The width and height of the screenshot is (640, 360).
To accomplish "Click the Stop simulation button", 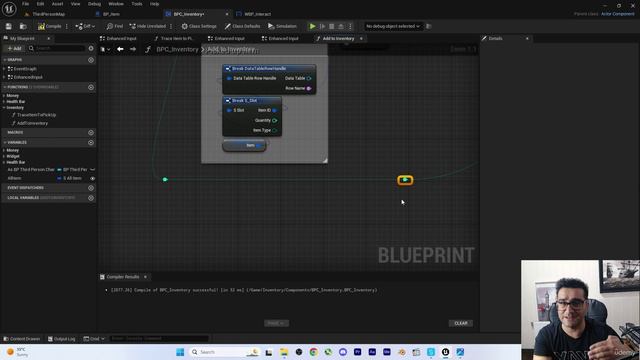I will tap(331, 26).
